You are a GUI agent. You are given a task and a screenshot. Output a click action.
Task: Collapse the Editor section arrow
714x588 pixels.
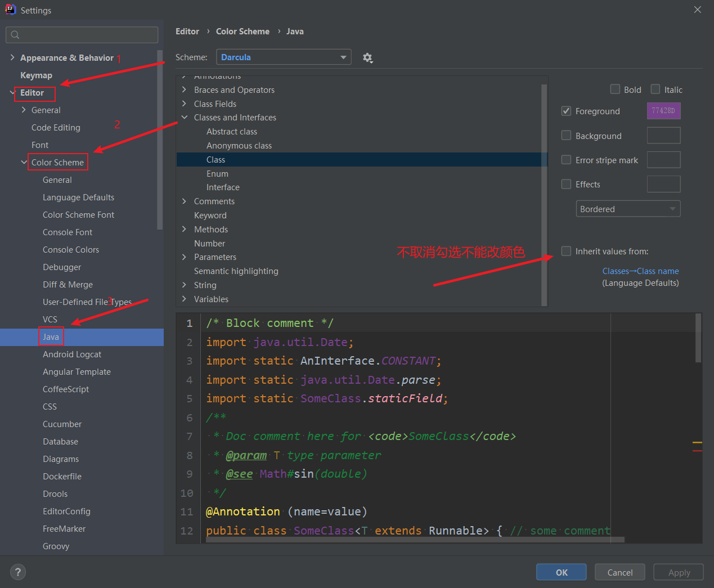(12, 92)
